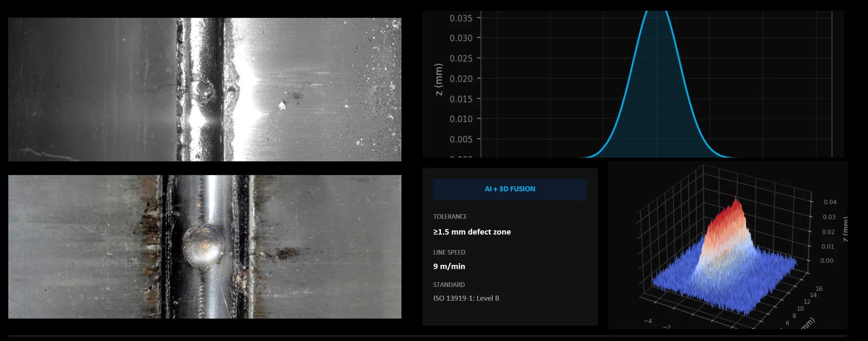The height and width of the screenshot is (341, 868).
Task: Click the "0.04" tick on 3D plot
Action: pos(830,202)
